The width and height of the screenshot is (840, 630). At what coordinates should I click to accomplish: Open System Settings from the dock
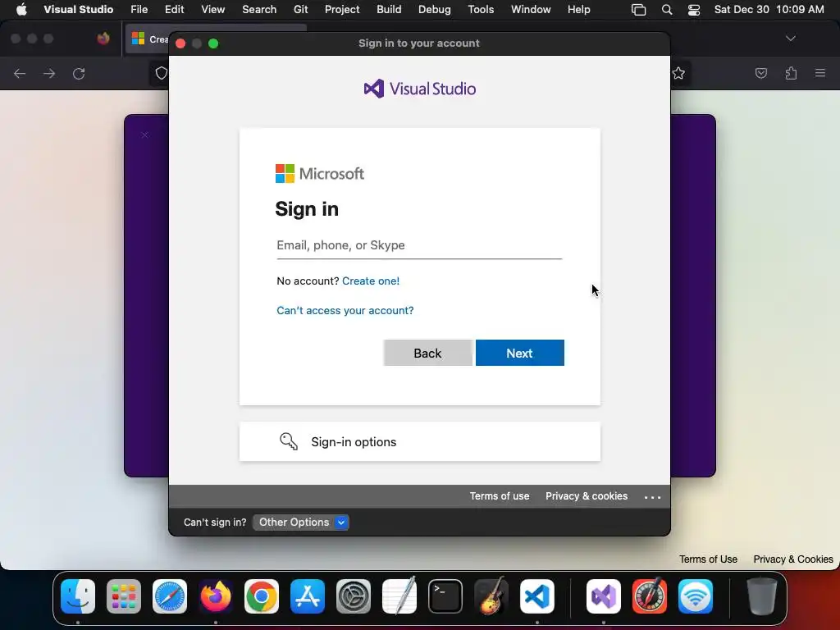[354, 596]
